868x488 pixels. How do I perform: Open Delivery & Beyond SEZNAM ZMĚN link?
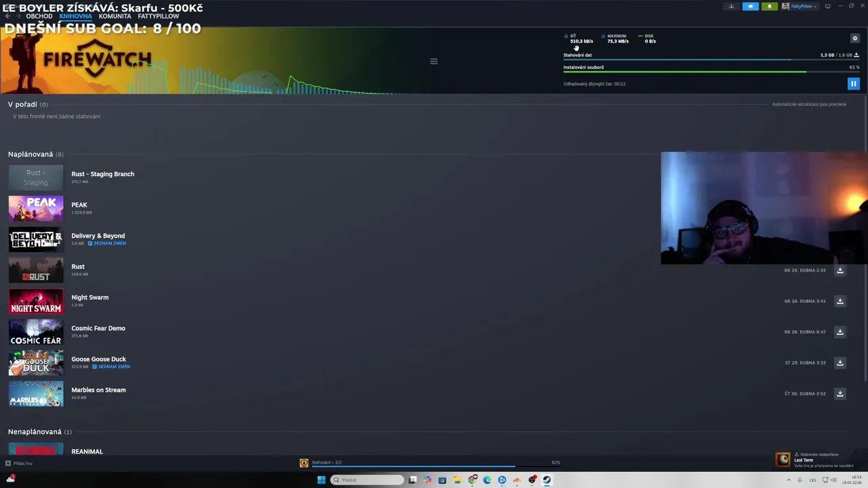click(107, 243)
